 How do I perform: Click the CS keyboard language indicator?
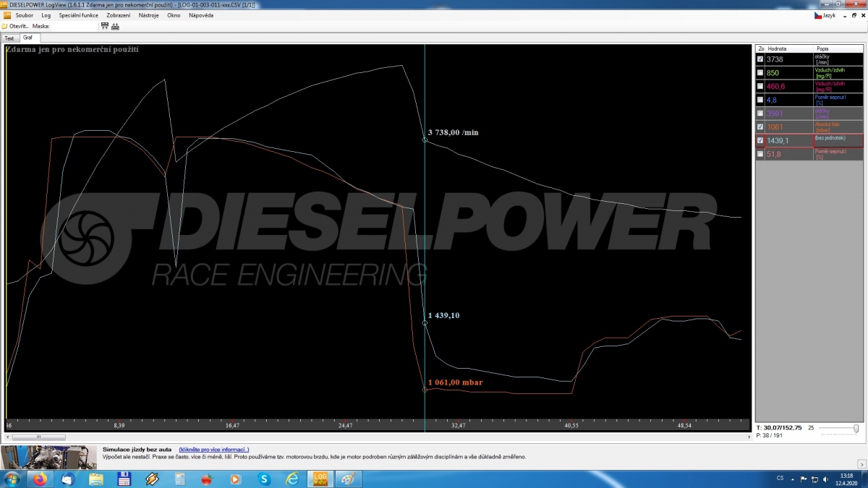[x=780, y=479]
